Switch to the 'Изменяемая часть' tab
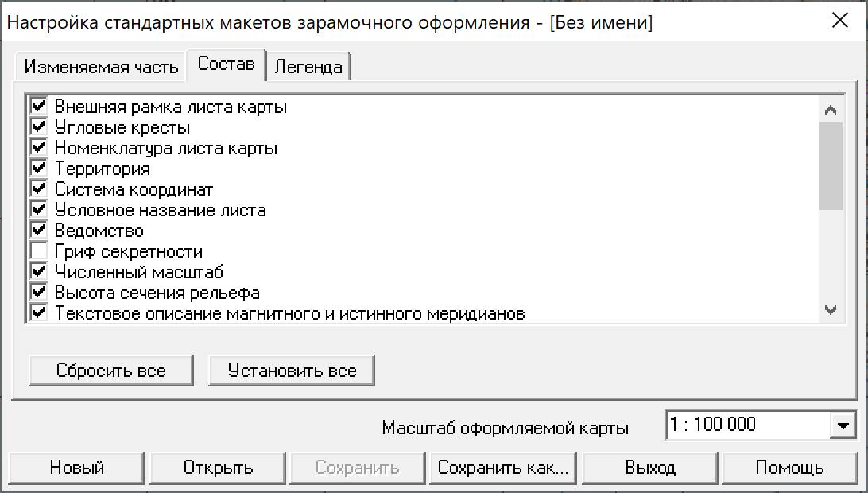 pyautogui.click(x=101, y=67)
